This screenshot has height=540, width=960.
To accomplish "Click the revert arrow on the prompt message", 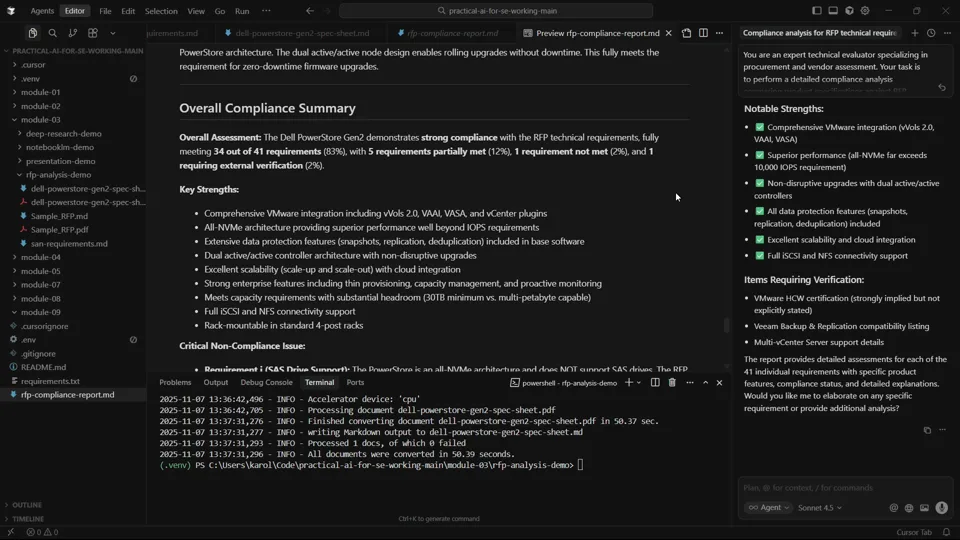I will pyautogui.click(x=942, y=88).
